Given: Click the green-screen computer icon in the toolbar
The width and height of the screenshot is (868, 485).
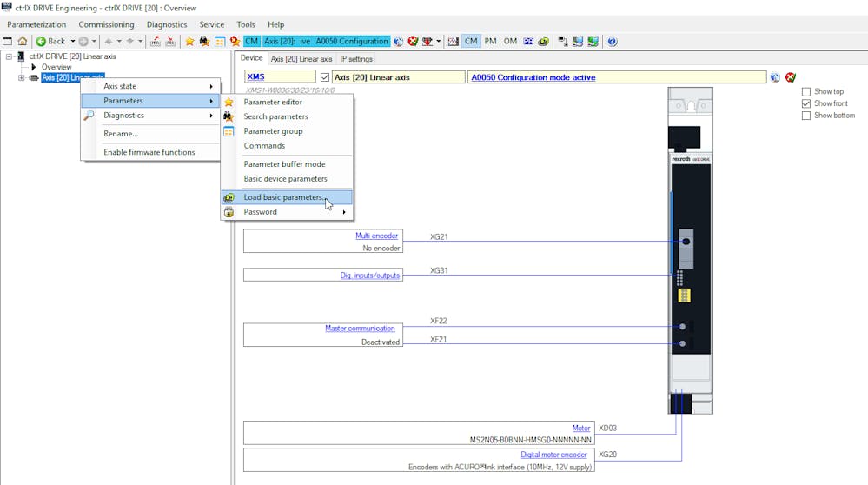Looking at the screenshot, I should pos(593,41).
